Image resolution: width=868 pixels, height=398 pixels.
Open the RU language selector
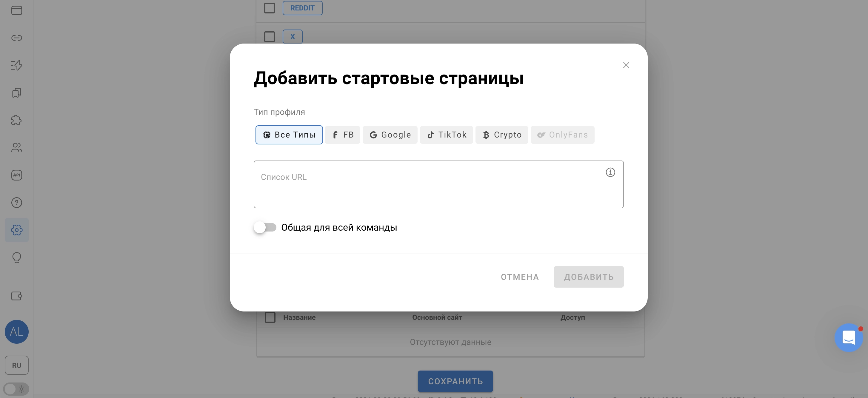[16, 365]
